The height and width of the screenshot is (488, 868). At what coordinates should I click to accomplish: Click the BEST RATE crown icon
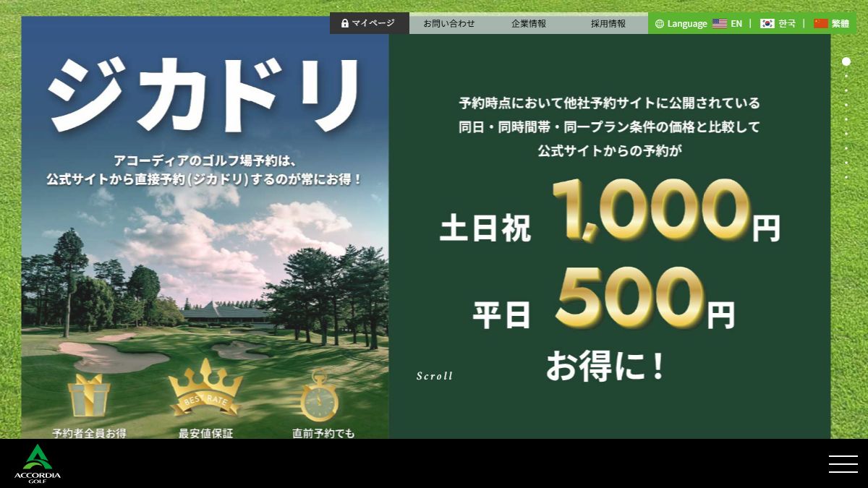pyautogui.click(x=206, y=388)
